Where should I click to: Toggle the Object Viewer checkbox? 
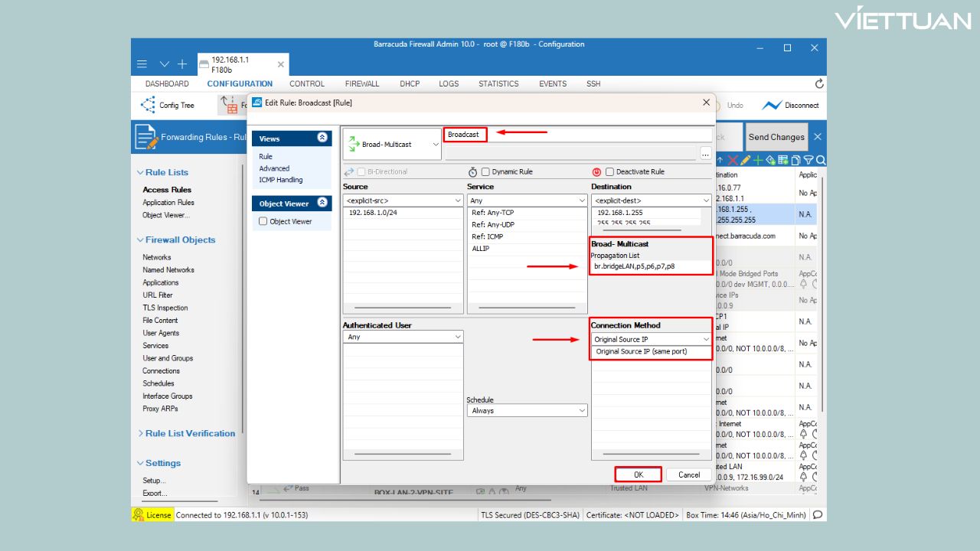pyautogui.click(x=263, y=221)
